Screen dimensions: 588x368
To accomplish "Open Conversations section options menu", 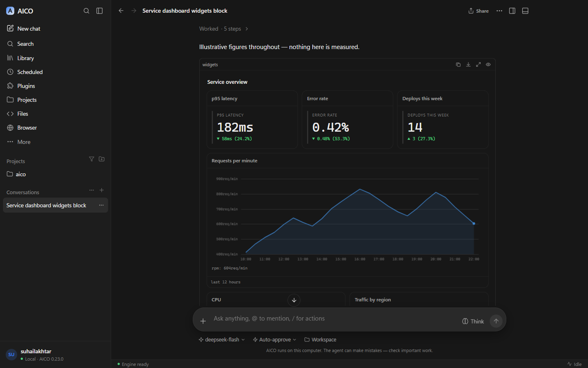I will pos(91,190).
